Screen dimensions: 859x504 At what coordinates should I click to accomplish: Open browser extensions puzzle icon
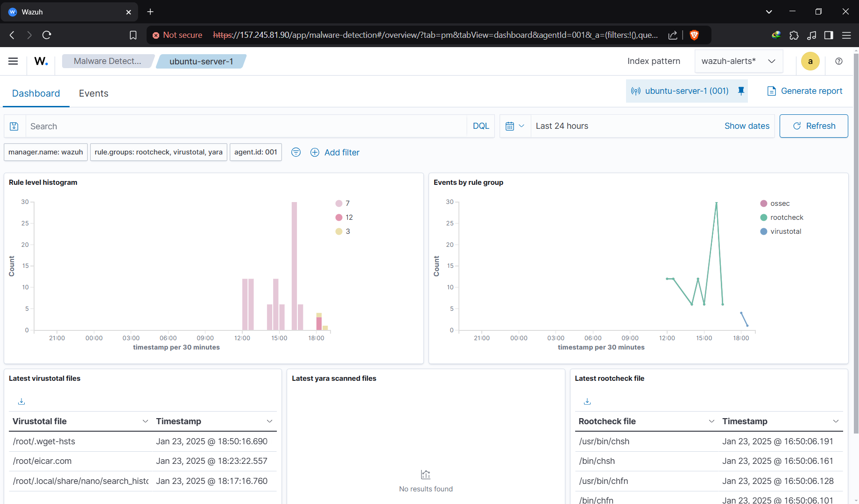click(x=794, y=35)
